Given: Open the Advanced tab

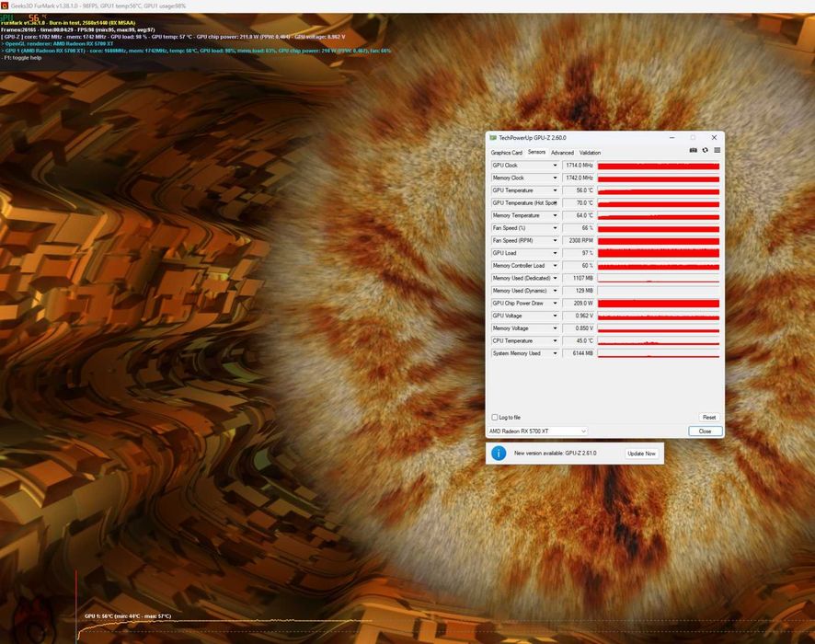Looking at the screenshot, I should click(x=562, y=153).
